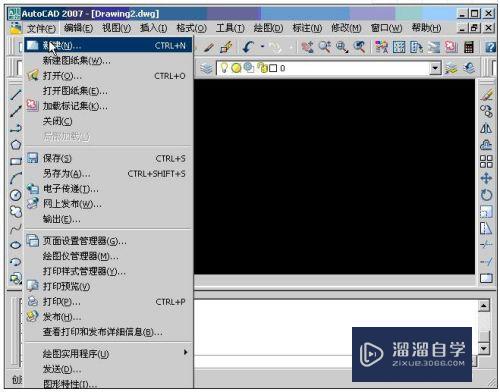Choose 打开(O)... menu entry
The image size is (500, 392).
pos(108,76)
